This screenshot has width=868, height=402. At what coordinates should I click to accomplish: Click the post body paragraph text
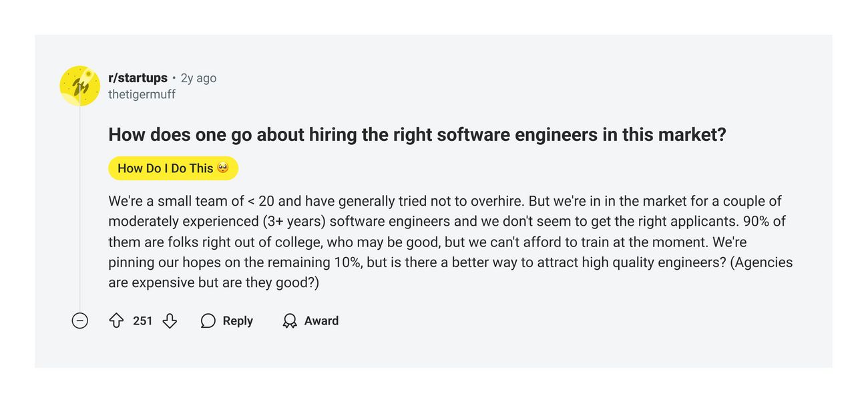(x=451, y=242)
